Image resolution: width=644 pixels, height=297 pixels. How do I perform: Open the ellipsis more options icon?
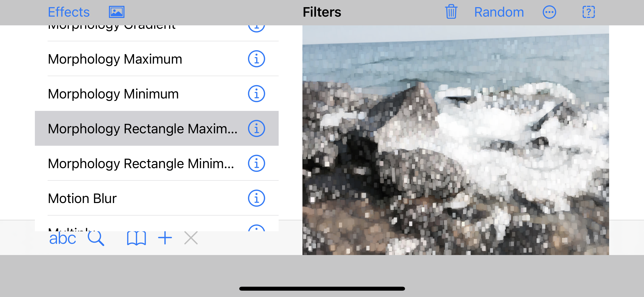coord(549,12)
